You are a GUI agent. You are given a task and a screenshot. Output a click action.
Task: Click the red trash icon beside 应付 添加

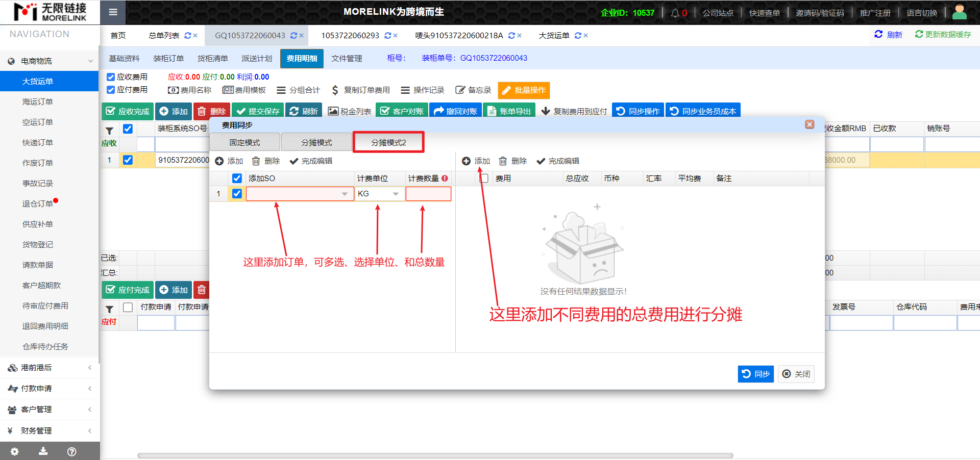202,290
